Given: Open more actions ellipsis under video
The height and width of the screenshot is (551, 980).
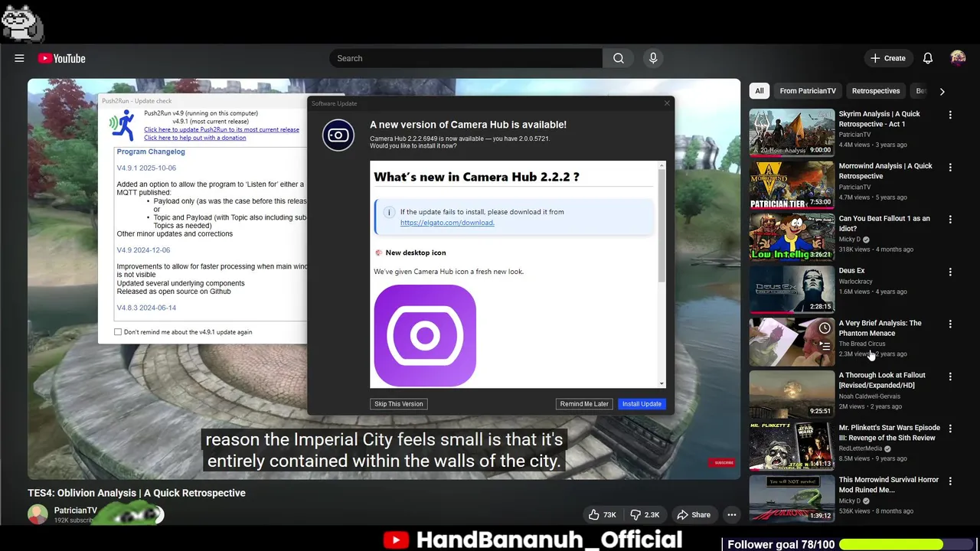Looking at the screenshot, I should pos(732,515).
